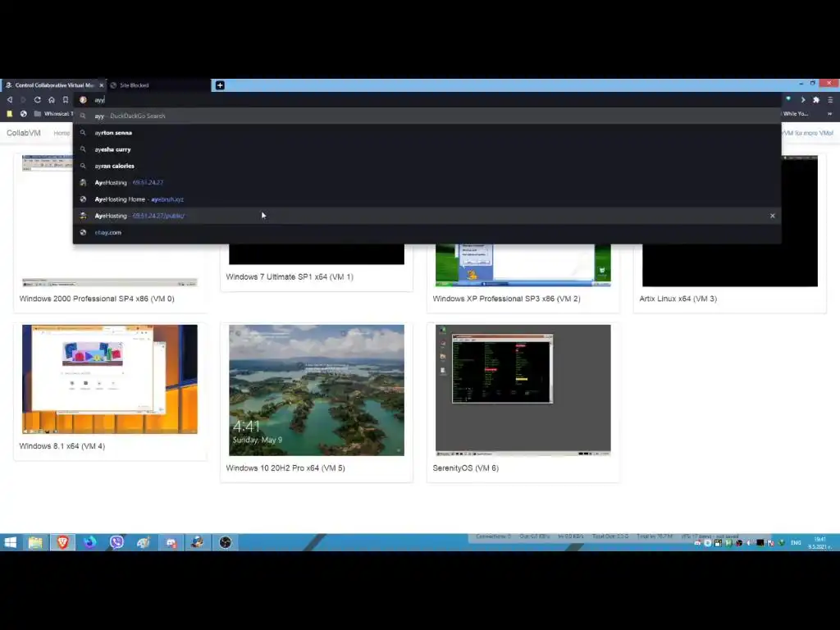Image resolution: width=840 pixels, height=630 pixels.
Task: Open the Windows XP Professional SP3 thumbnail
Action: 523,265
